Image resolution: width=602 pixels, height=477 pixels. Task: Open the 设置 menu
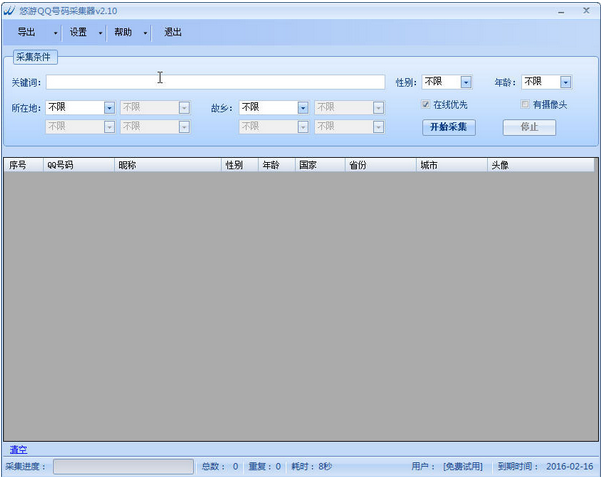[x=78, y=32]
